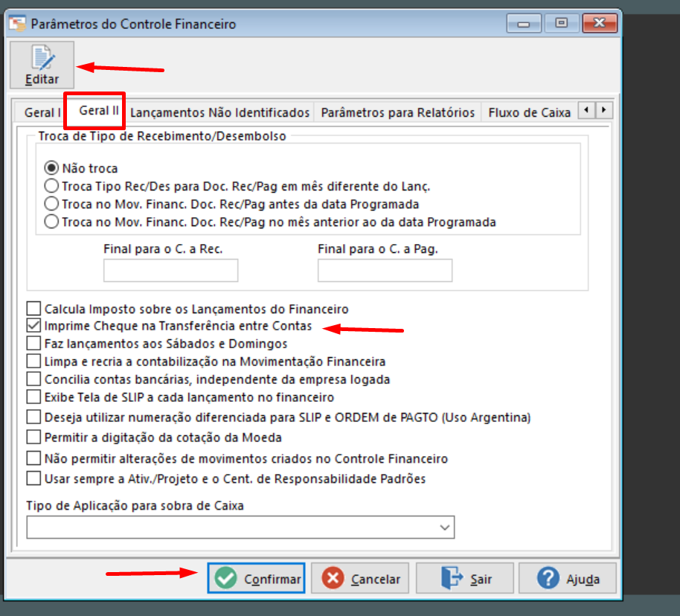Viewport: 680px width, 616px height.
Task: Open Tipo de Aplicação para sobra de Caixa dropdown
Action: [x=240, y=527]
